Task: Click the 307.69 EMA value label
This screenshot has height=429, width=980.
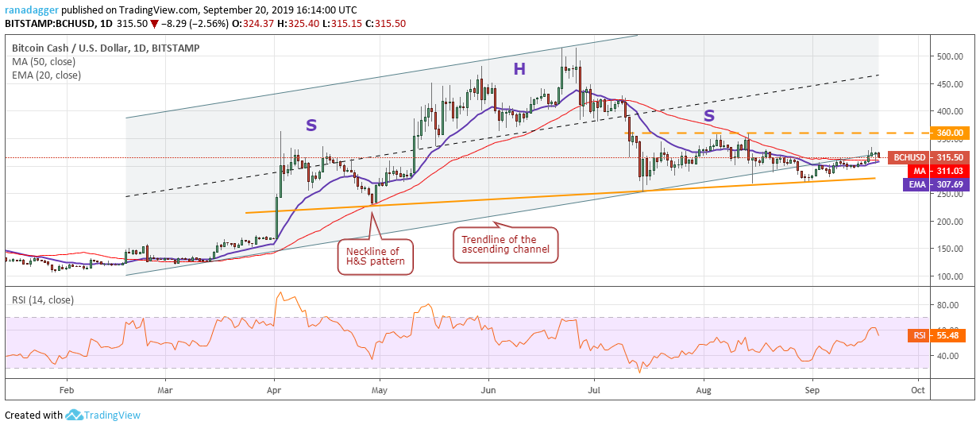Action: point(950,184)
